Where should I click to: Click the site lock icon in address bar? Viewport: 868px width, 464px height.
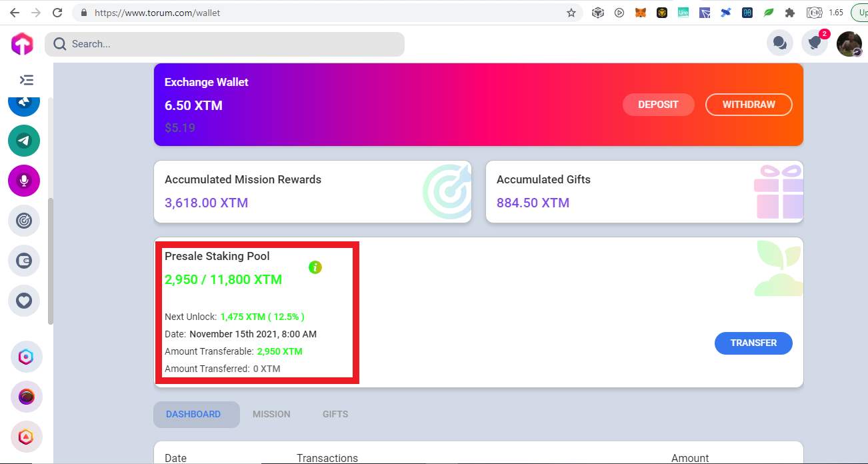84,13
